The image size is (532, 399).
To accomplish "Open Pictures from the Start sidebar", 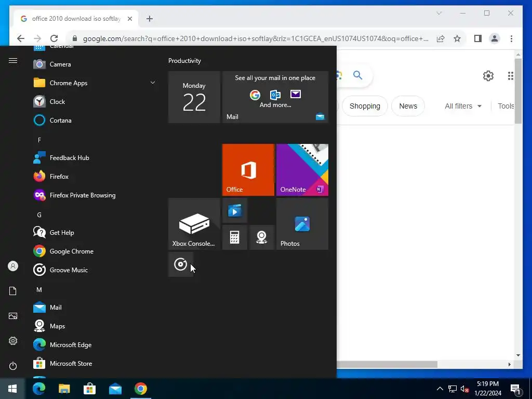I will 13,316.
